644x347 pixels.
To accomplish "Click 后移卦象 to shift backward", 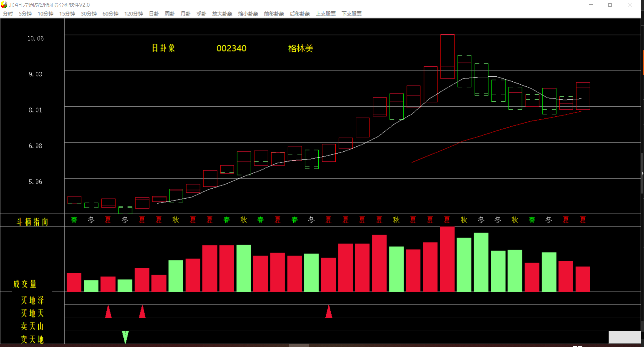I will 300,14.
